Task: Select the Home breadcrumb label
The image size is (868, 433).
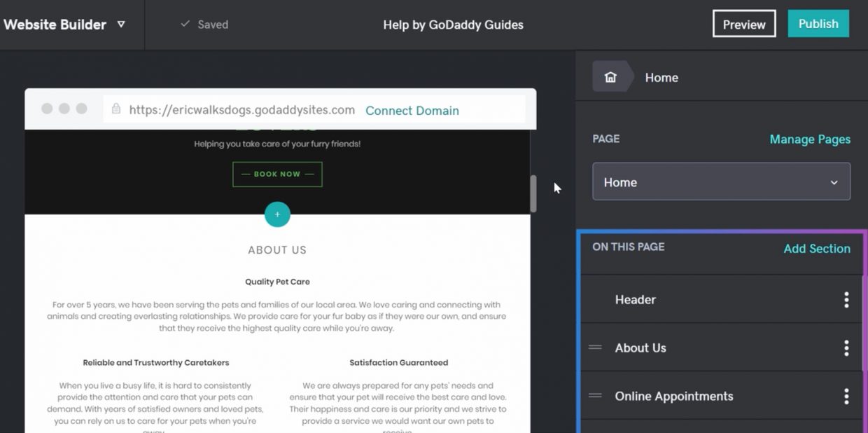Action: click(x=661, y=77)
